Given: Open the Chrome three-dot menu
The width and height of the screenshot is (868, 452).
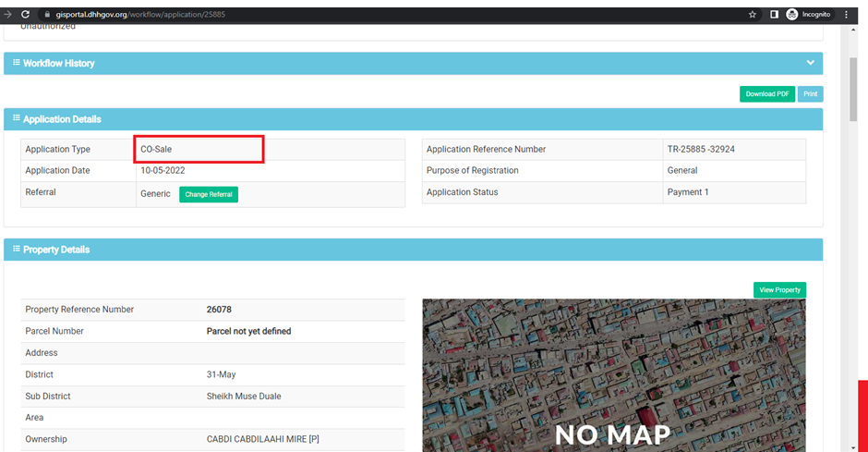Looking at the screenshot, I should tap(847, 15).
